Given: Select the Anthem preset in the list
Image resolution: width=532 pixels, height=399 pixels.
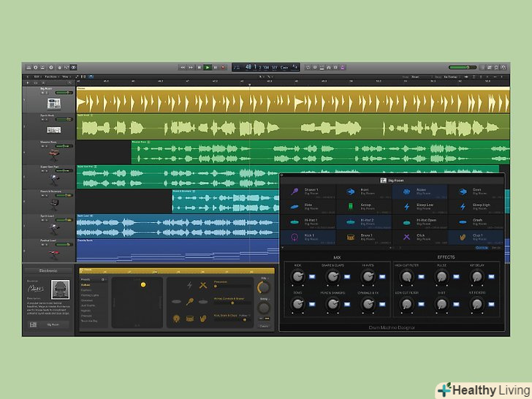Looking at the screenshot, I should (87, 285).
